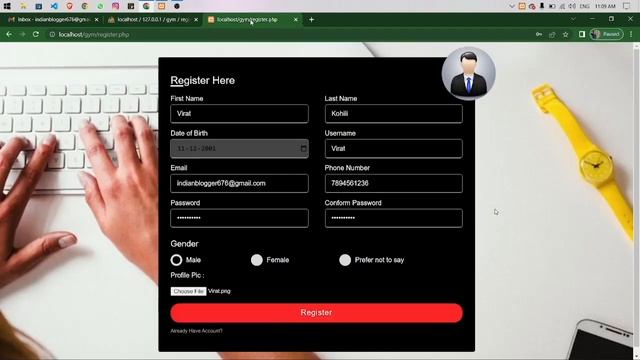Open the black circle taskbar app
The image size is (640, 360).
(x=177, y=6)
